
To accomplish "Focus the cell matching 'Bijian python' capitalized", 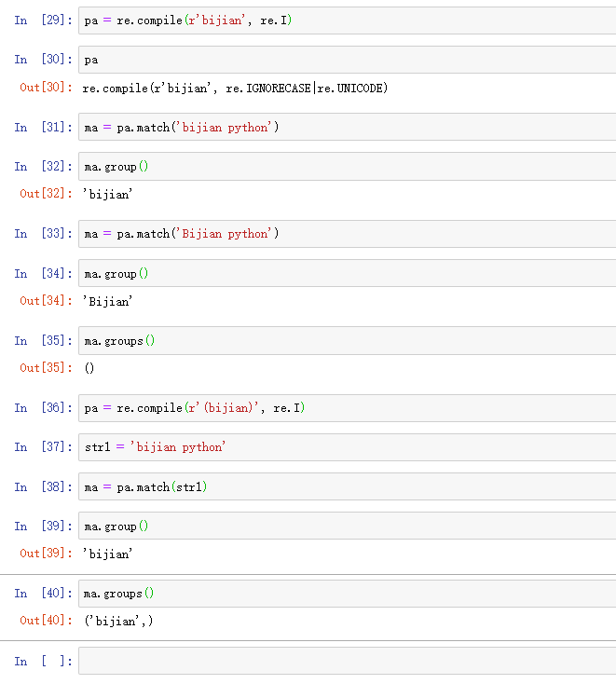I will [x=345, y=234].
